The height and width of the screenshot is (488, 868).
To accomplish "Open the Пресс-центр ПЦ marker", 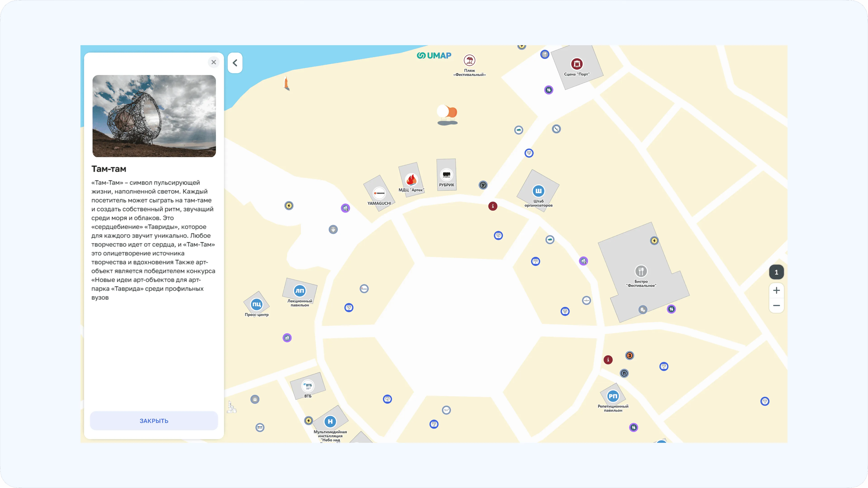I will (x=256, y=304).
